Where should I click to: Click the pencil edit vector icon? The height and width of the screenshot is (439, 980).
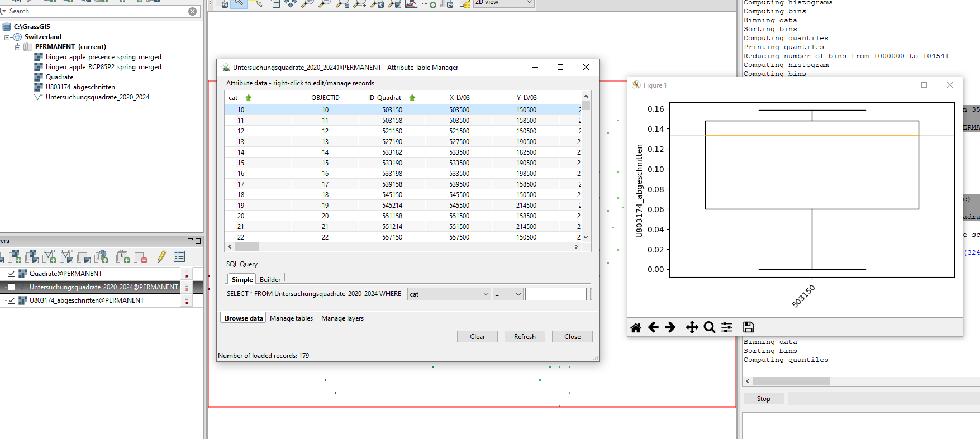click(161, 257)
